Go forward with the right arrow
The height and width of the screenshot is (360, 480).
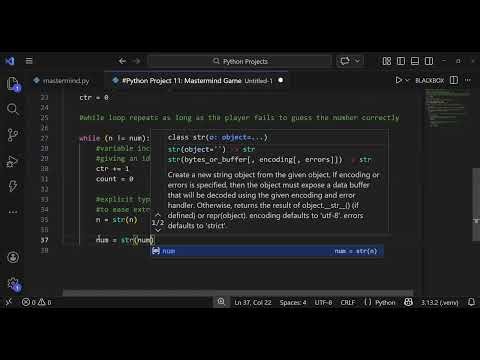(137, 61)
